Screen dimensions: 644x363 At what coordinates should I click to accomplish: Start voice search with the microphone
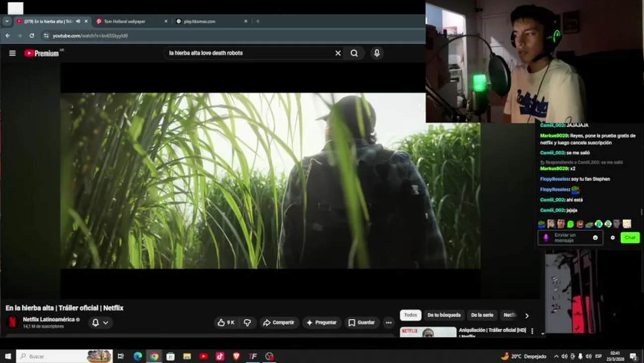[x=376, y=53]
